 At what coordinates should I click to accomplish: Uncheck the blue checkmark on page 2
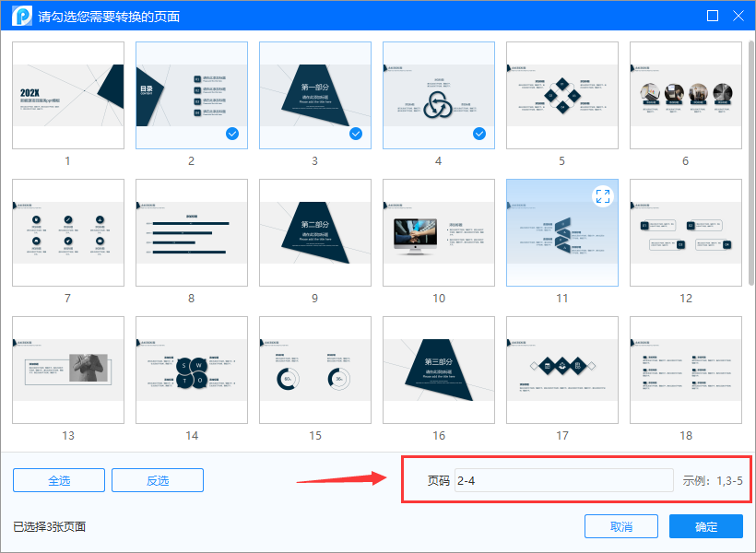point(232,134)
